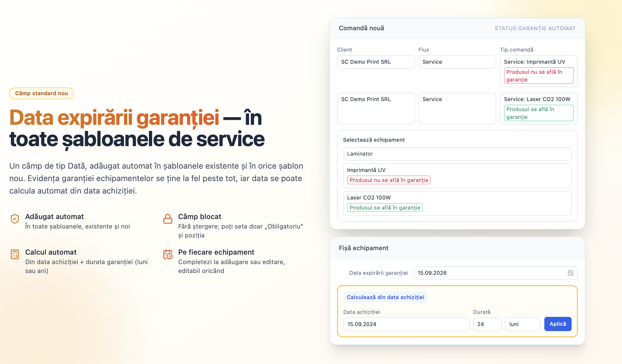Select Laminator in equipment list
Image resolution: width=622 pixels, height=364 pixels.
click(457, 154)
